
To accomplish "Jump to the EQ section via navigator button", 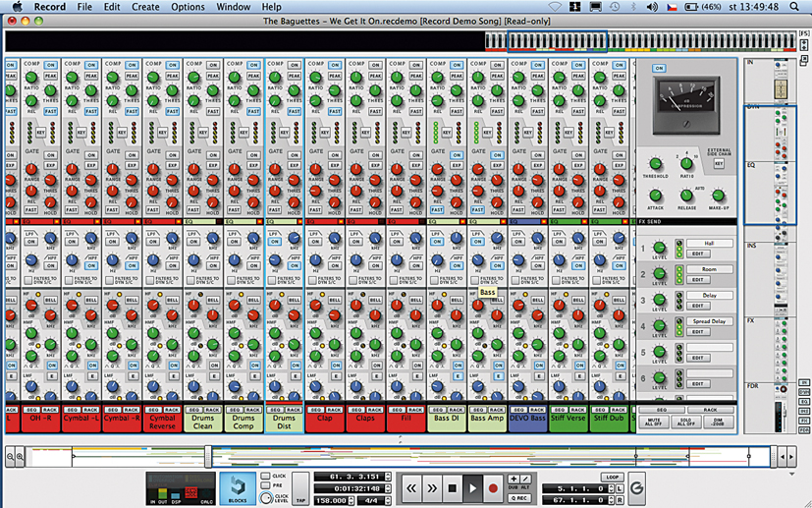I will pos(804,402).
